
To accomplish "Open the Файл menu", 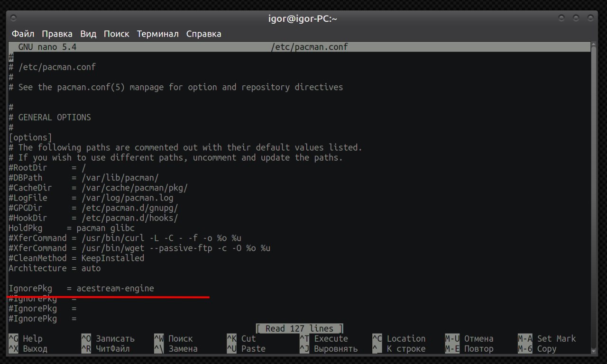I will [23, 34].
